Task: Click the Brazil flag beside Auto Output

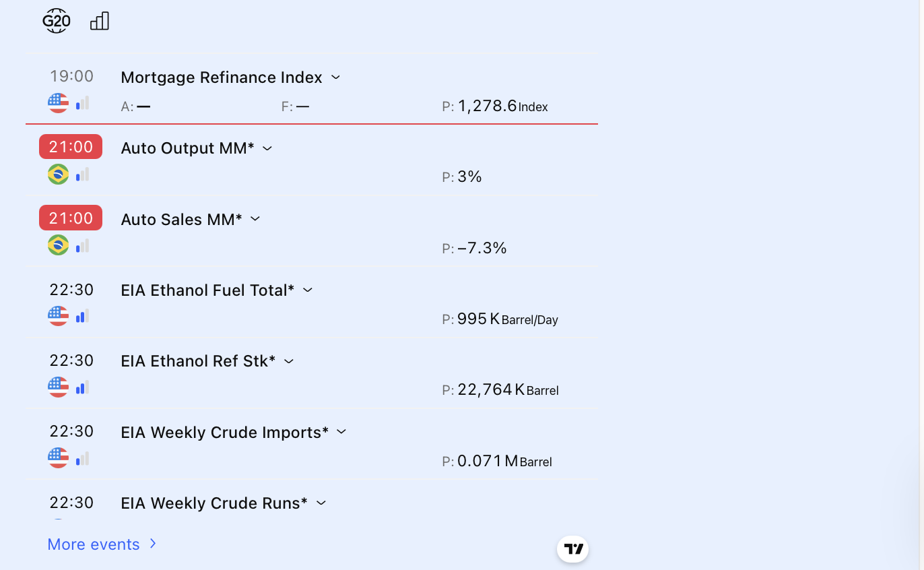Action: click(59, 175)
